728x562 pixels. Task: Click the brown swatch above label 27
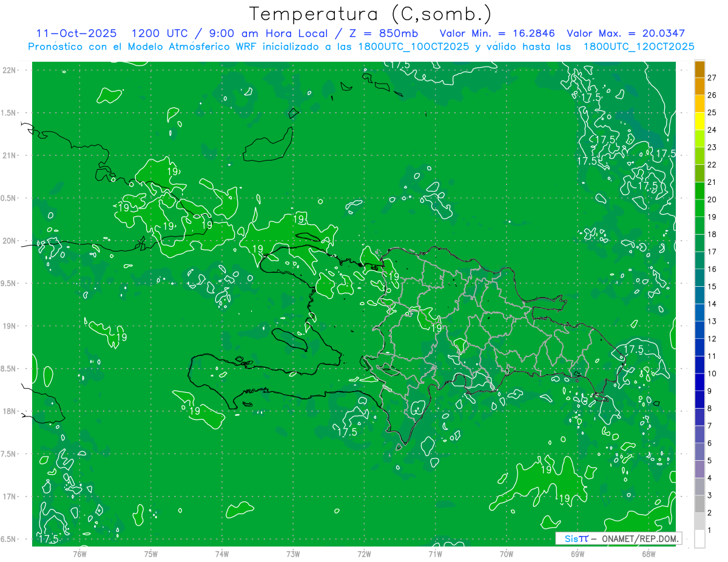699,69
